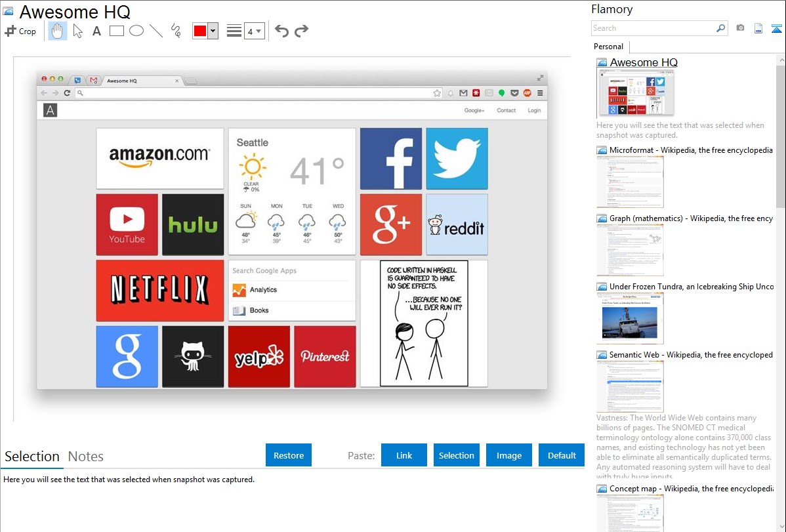Click the search magnifier icon

(721, 28)
